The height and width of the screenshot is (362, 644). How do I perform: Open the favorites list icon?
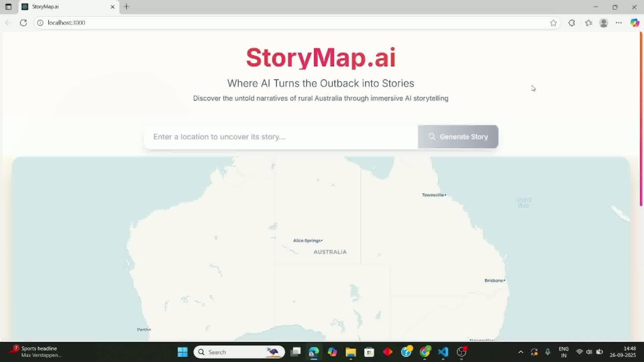[588, 23]
